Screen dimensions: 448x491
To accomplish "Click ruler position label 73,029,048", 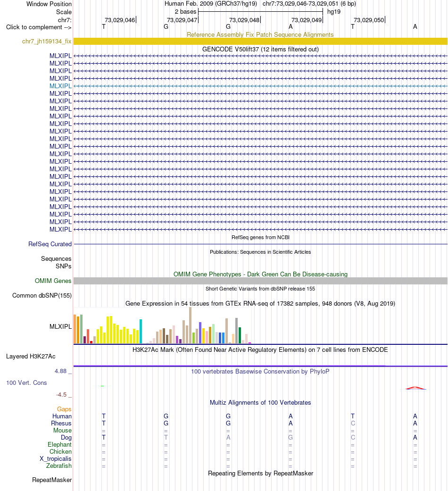I will coord(244,20).
